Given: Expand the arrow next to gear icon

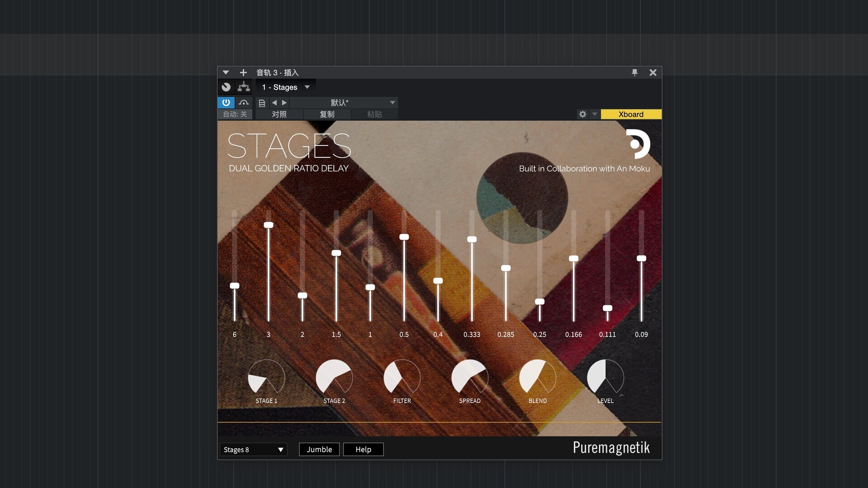Looking at the screenshot, I should (594, 114).
